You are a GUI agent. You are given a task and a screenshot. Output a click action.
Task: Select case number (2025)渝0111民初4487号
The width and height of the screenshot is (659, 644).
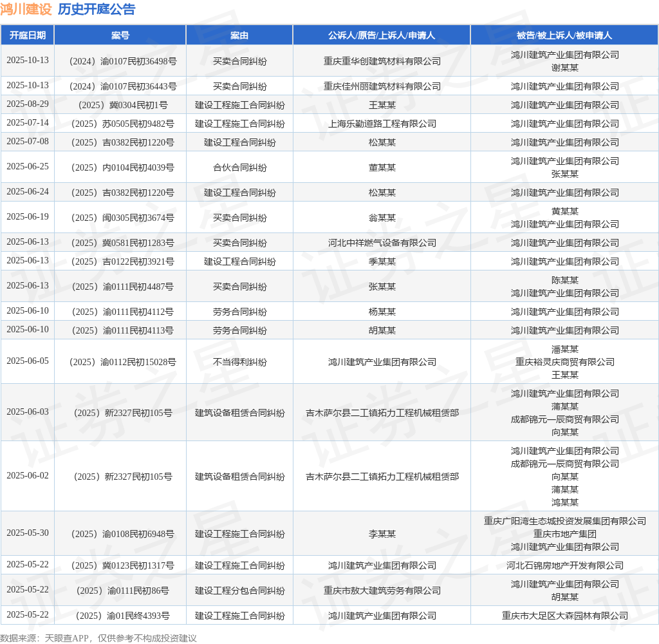[x=123, y=287]
